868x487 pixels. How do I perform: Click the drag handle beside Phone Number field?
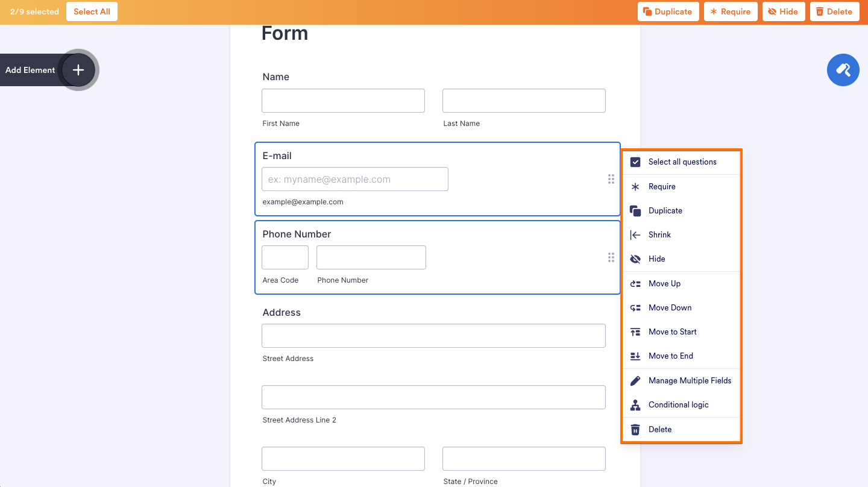pyautogui.click(x=611, y=257)
